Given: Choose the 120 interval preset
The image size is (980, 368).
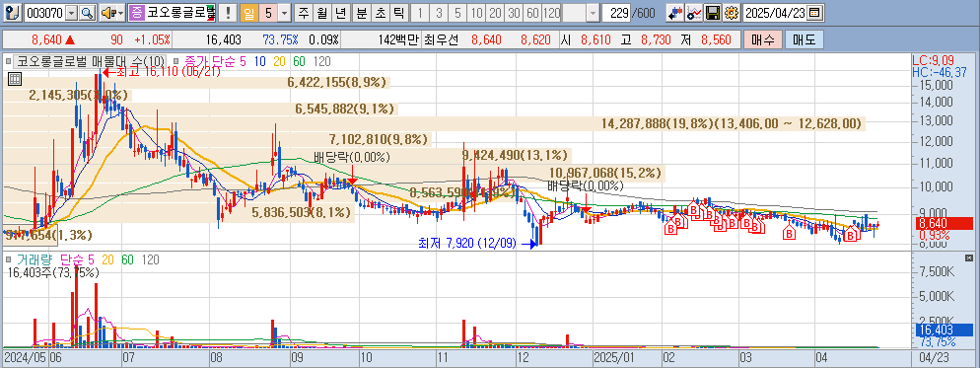Looking at the screenshot, I should 552,13.
